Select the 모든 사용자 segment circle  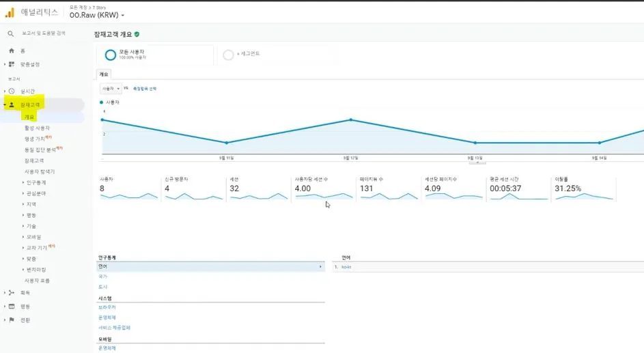pyautogui.click(x=111, y=55)
